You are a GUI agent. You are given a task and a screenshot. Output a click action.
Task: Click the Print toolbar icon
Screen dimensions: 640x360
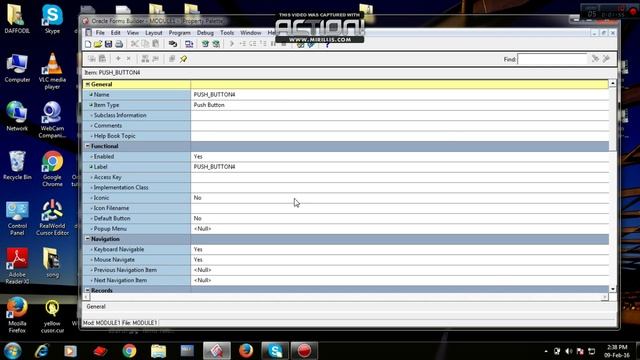pos(119,44)
